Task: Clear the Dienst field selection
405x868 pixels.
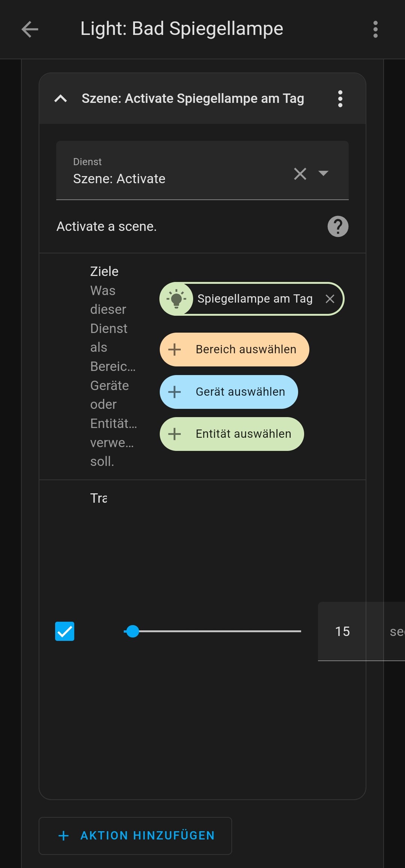Action: click(x=300, y=173)
